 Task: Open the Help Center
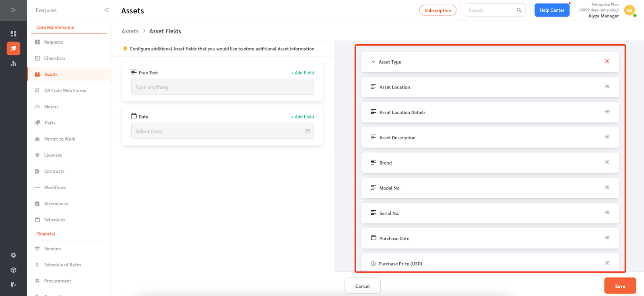coord(552,10)
